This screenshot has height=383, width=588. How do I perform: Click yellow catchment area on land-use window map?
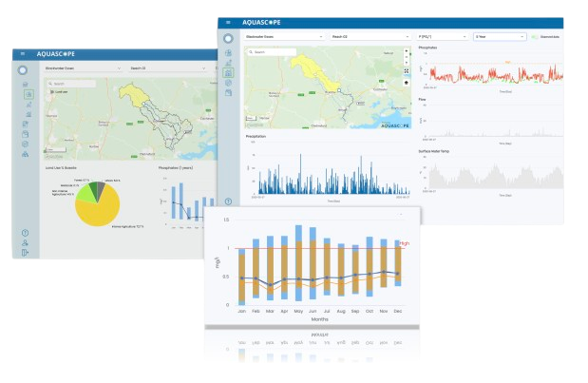tap(132, 94)
